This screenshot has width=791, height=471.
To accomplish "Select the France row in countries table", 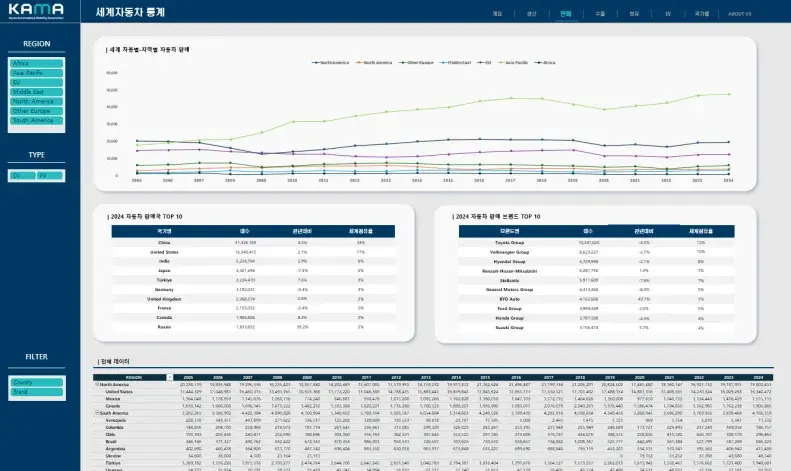I will (x=253, y=308).
